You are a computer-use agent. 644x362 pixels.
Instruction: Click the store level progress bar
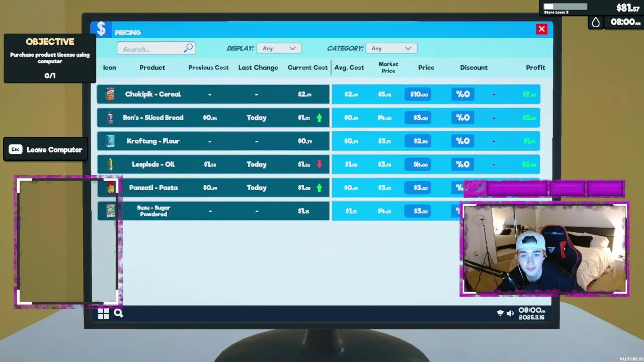tap(566, 7)
